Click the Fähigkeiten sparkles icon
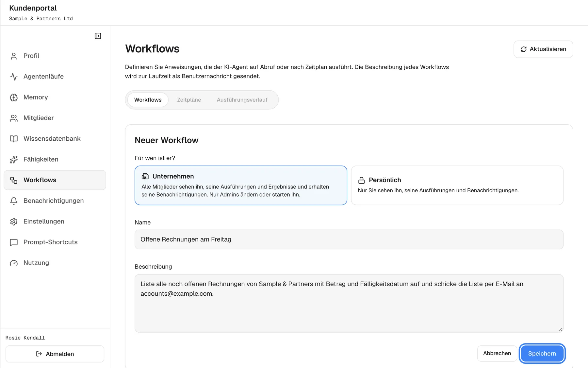Image resolution: width=588 pixels, height=368 pixels. click(x=14, y=159)
